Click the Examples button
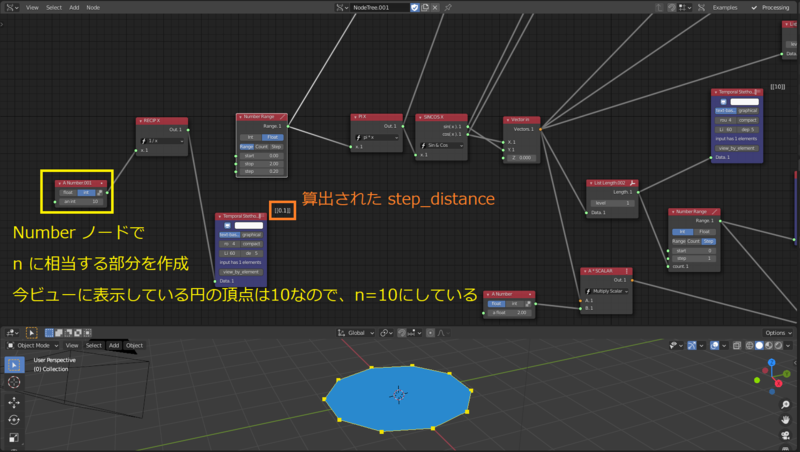 tap(724, 7)
